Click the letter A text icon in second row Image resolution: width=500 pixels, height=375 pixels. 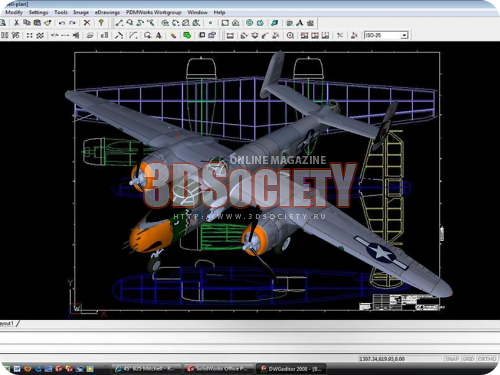pos(159,35)
